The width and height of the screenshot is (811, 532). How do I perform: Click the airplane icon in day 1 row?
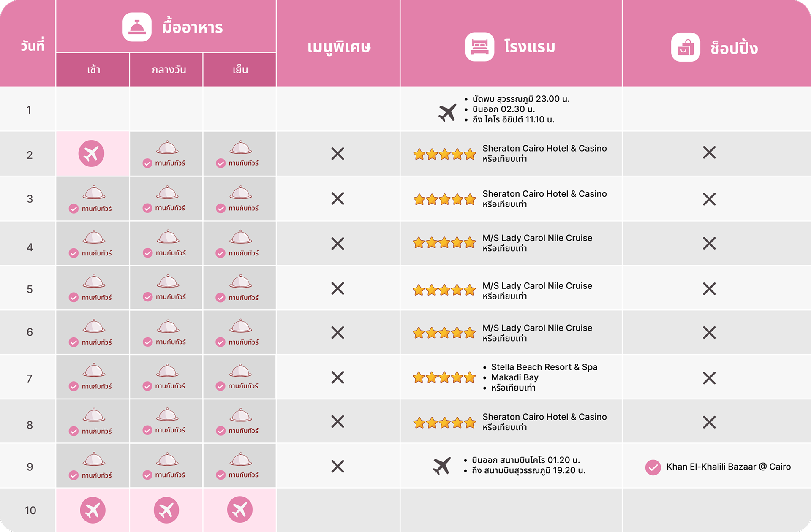pos(447,112)
